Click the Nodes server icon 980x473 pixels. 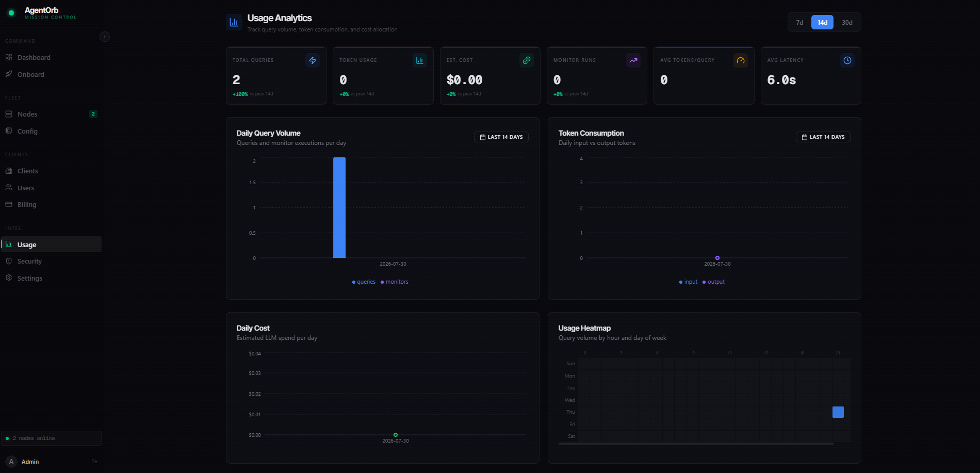(x=9, y=114)
